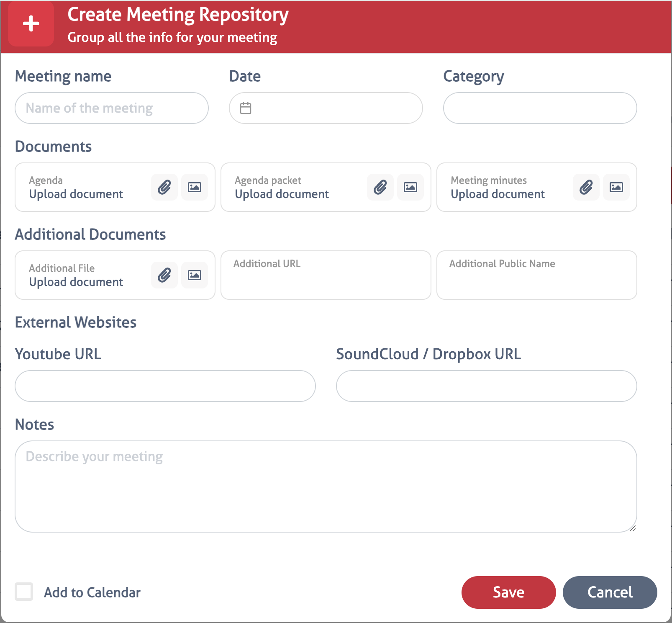Click the SoundCloud / Dropbox URL input

tap(487, 386)
